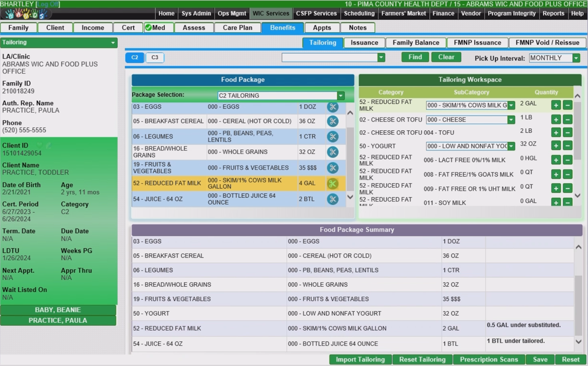
Task: Click scissors icon next to Breakfast Cereal
Action: 332,122
